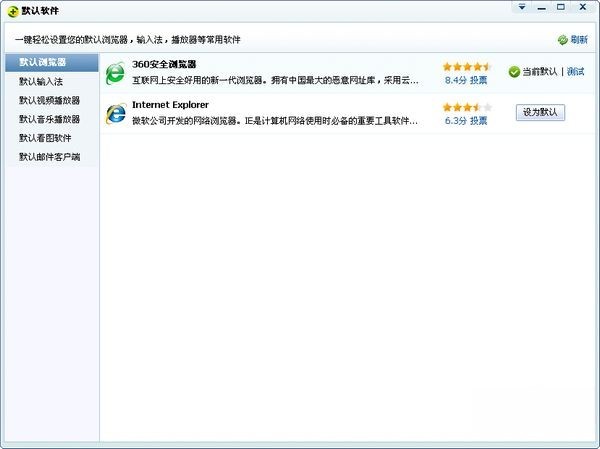Click the 360 browser description starting 互联网上安全好用
Image resolution: width=600 pixels, height=449 pixels.
[275, 80]
